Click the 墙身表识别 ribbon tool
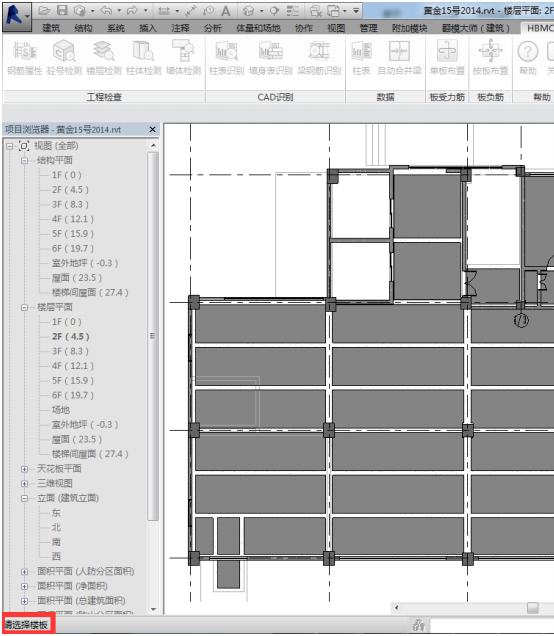 tap(271, 58)
